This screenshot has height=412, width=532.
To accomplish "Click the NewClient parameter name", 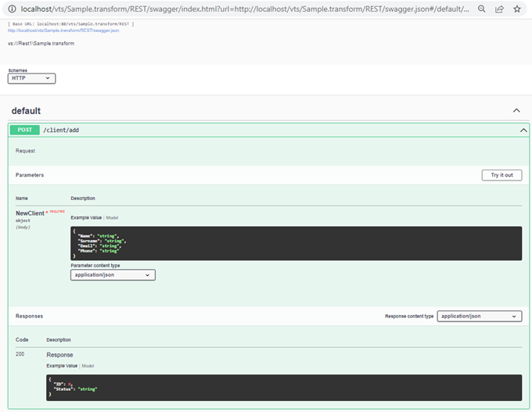I will click(x=30, y=213).
